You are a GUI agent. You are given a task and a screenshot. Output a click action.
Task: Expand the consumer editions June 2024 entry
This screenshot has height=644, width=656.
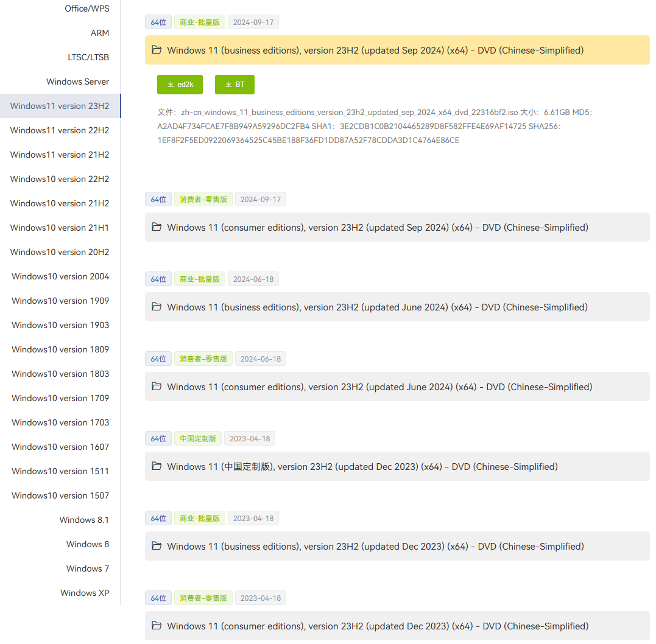[397, 387]
